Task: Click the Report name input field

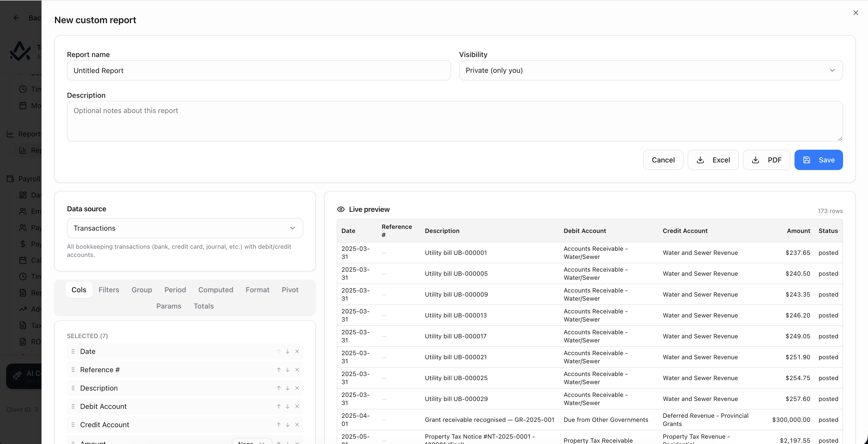Action: click(259, 70)
